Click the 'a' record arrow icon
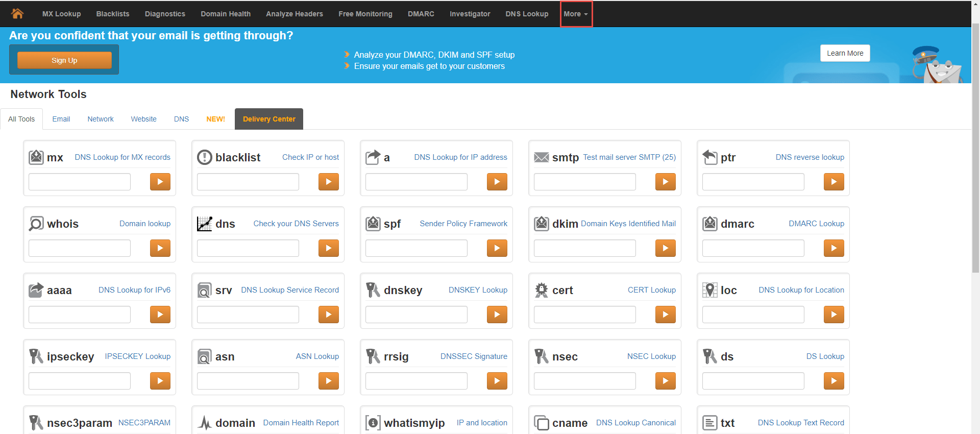980x434 pixels. (x=373, y=157)
